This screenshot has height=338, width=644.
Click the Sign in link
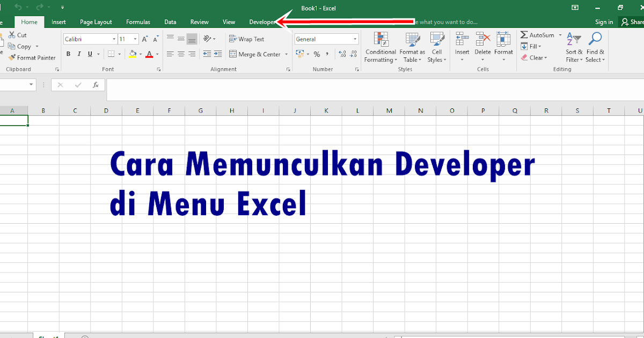(x=604, y=22)
